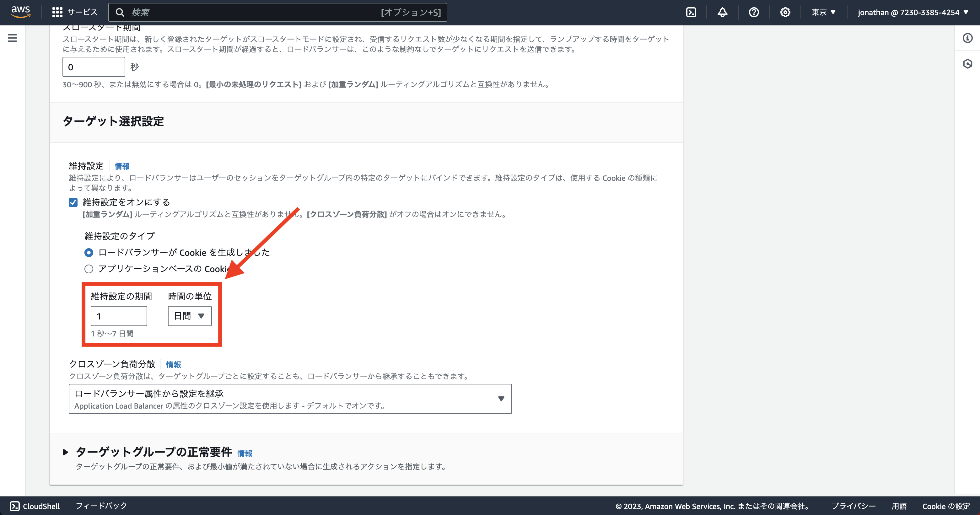Expand ターゲットグループの正常要件 section
Screen dimensions: 980x515
click(65, 452)
